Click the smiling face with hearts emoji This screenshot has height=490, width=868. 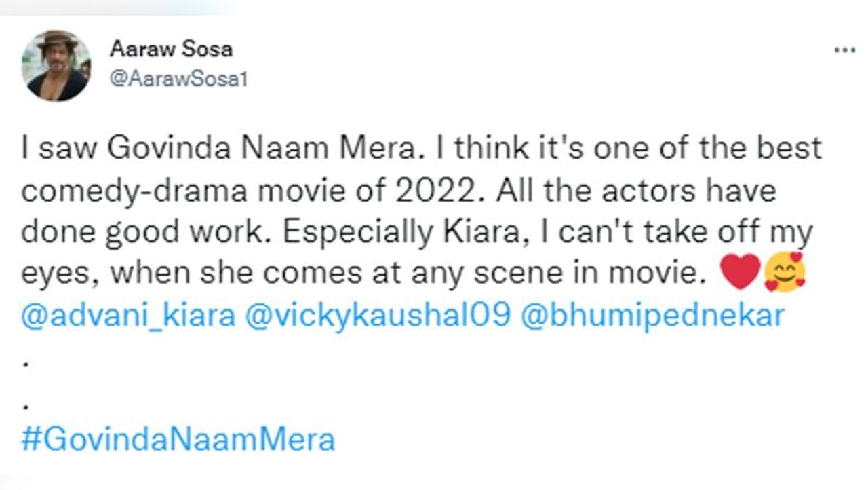[785, 272]
